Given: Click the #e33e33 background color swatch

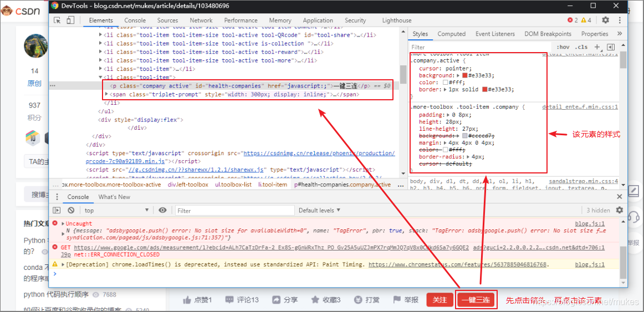Looking at the screenshot, I should coord(465,75).
